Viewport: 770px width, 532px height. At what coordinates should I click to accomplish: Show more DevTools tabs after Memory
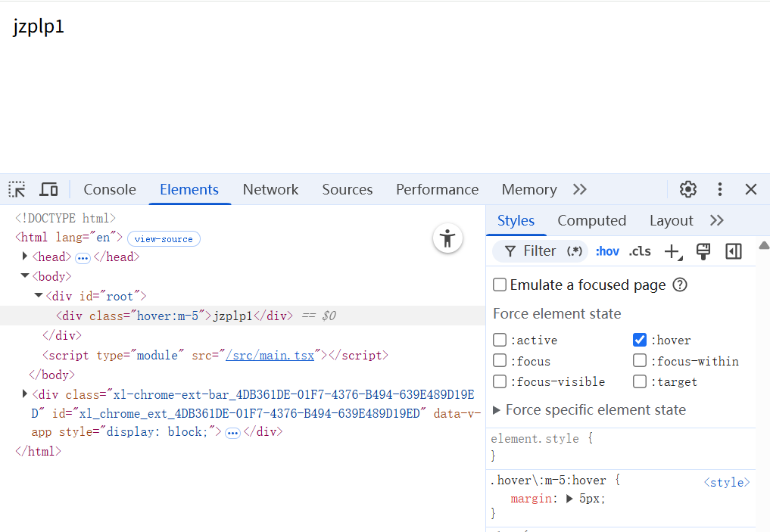pyautogui.click(x=580, y=189)
